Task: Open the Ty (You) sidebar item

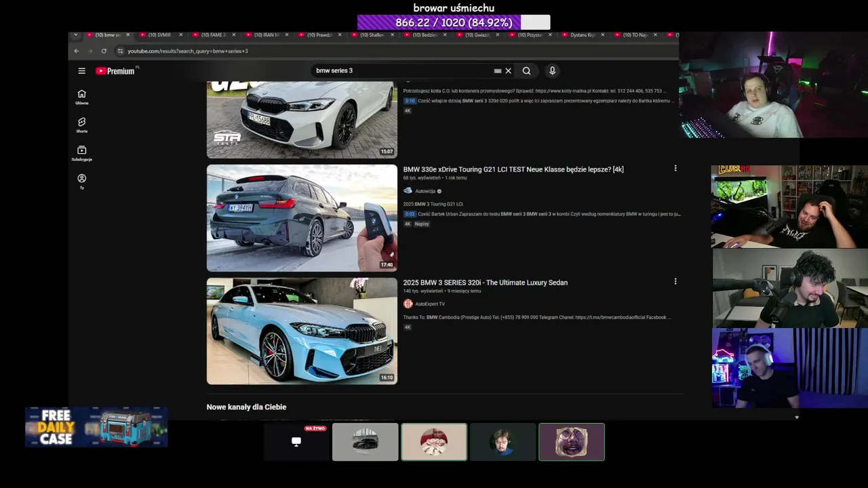Action: pyautogui.click(x=81, y=182)
